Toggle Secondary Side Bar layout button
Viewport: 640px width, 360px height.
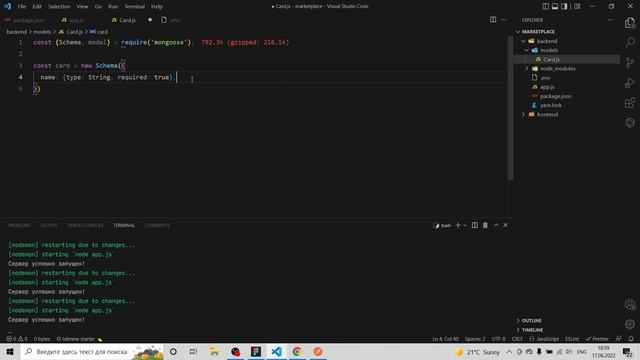click(564, 6)
